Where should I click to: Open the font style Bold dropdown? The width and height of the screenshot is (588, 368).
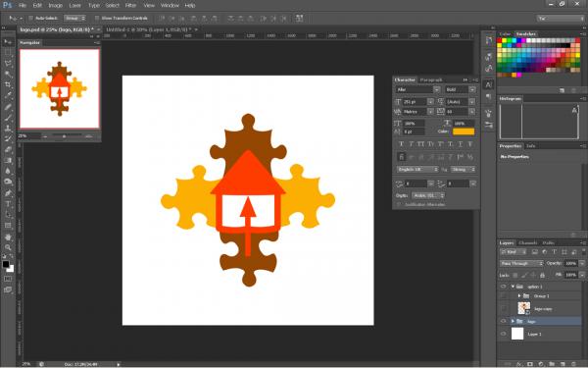pos(472,89)
